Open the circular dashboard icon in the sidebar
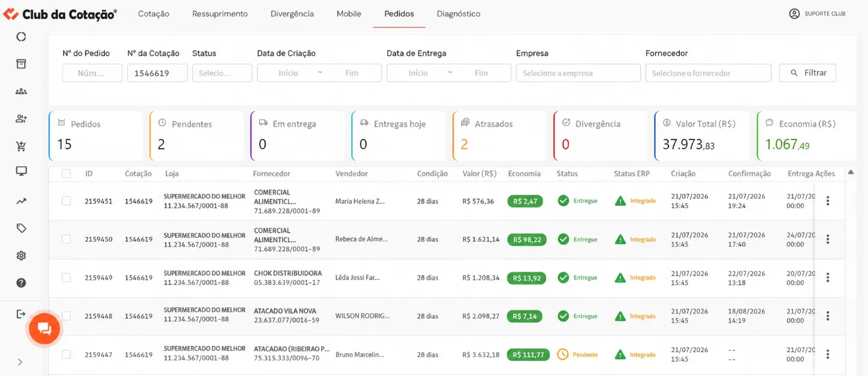 coord(21,37)
